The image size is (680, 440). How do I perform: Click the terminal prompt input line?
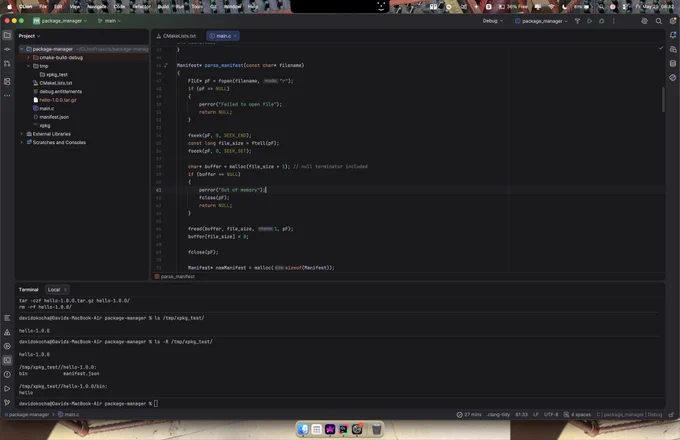pyautogui.click(x=338, y=404)
